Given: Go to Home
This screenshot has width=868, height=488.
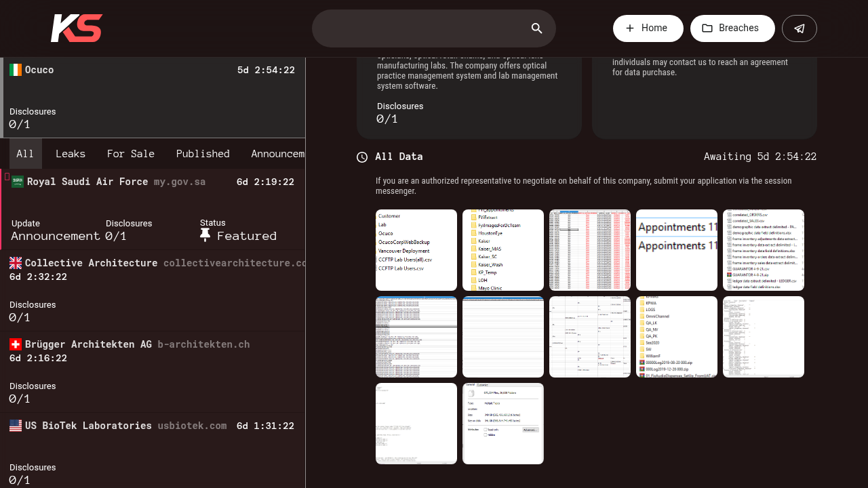Looking at the screenshot, I should pos(648,28).
